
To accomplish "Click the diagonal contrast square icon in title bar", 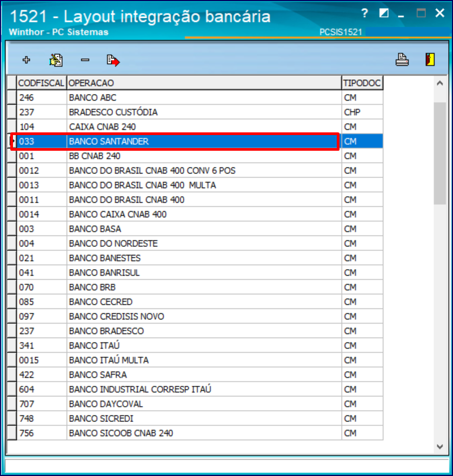I will pos(384,13).
